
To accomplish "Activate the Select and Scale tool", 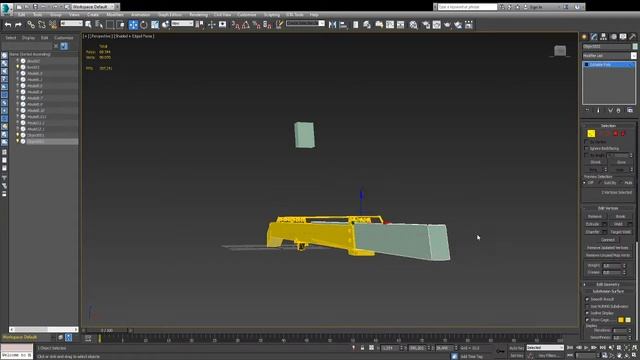I will point(155,25).
